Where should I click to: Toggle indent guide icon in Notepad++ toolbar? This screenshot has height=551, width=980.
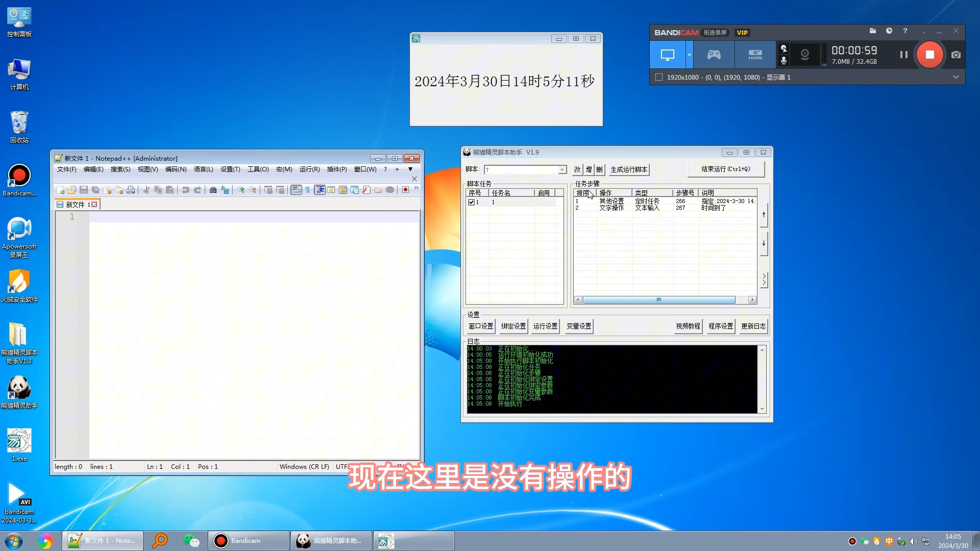pyautogui.click(x=320, y=190)
